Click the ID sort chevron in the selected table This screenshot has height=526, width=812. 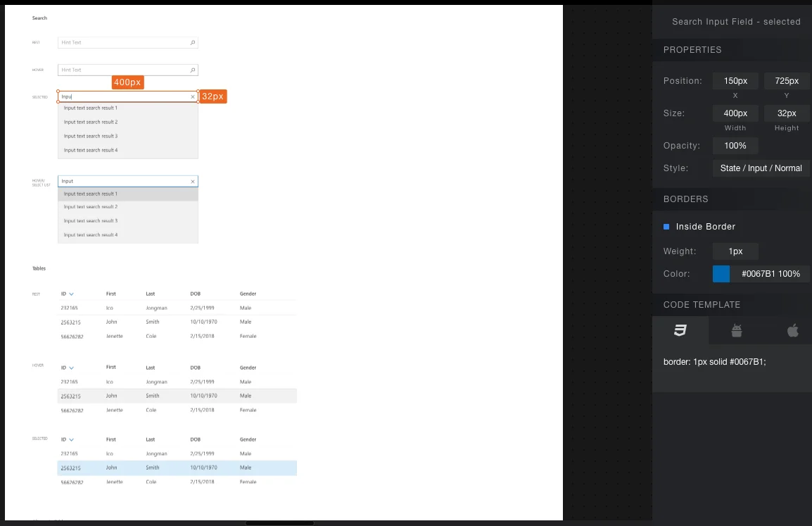(72, 440)
